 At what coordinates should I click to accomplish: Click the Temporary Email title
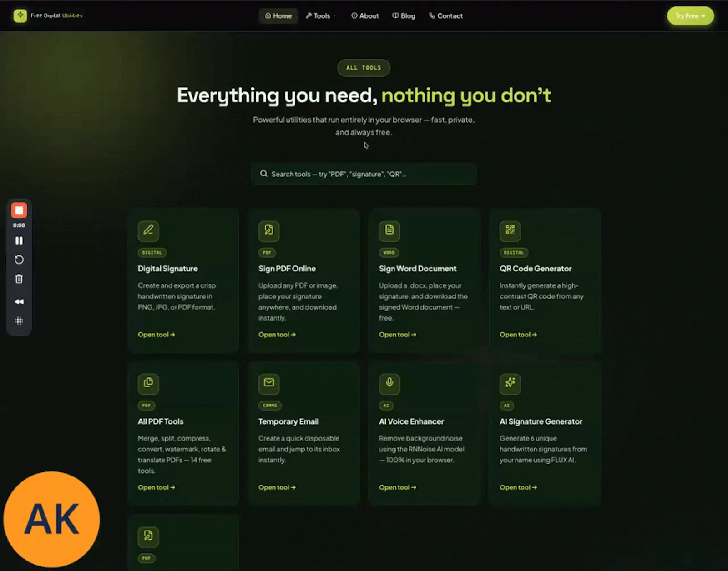288,421
